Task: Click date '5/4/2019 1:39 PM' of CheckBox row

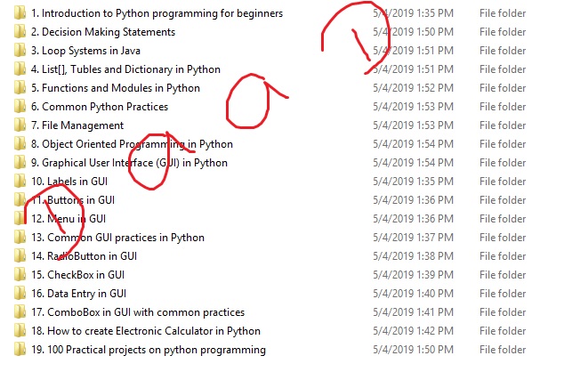Action: 414,275
